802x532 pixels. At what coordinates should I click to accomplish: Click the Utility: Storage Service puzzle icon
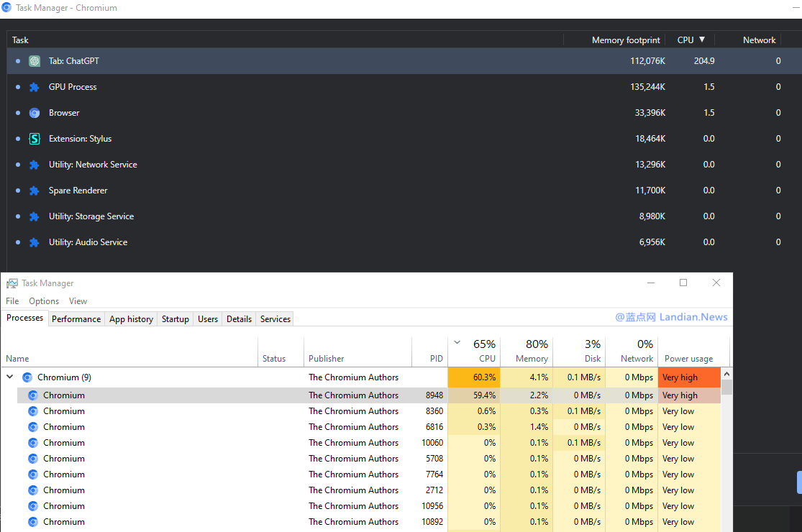pyautogui.click(x=35, y=216)
